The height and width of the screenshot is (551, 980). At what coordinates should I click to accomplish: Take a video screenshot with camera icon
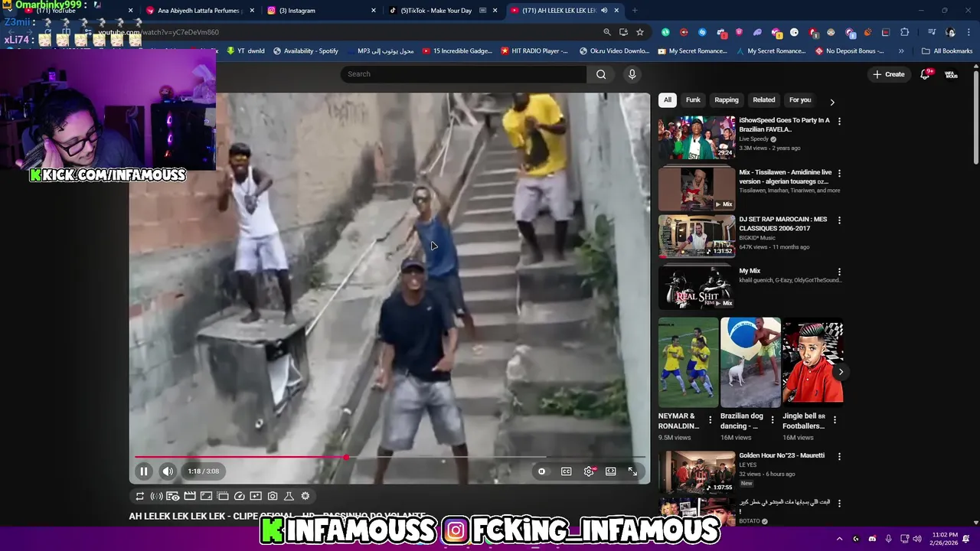pyautogui.click(x=273, y=496)
